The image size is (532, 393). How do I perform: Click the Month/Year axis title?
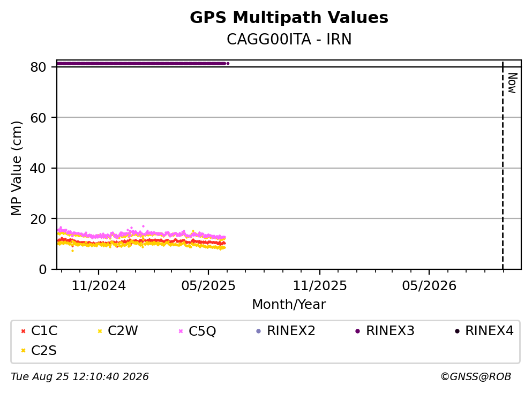[289, 305]
